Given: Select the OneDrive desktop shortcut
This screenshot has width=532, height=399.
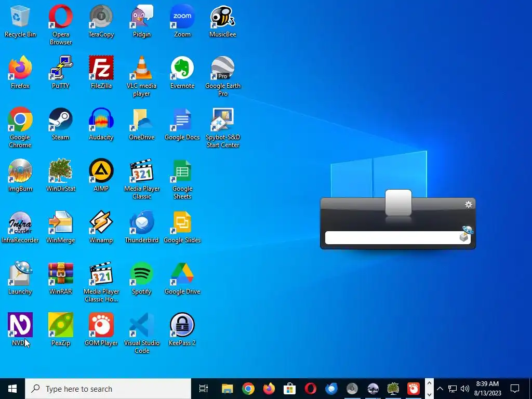Looking at the screenshot, I should coord(141,124).
